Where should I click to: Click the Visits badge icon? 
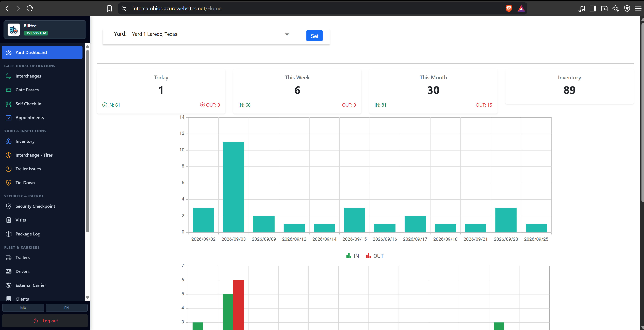[8, 220]
